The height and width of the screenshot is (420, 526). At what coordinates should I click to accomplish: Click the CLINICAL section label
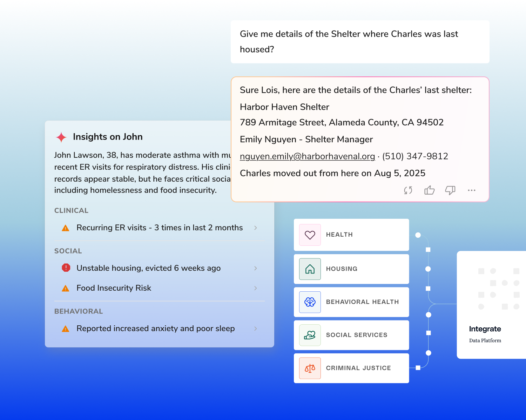pyautogui.click(x=71, y=211)
